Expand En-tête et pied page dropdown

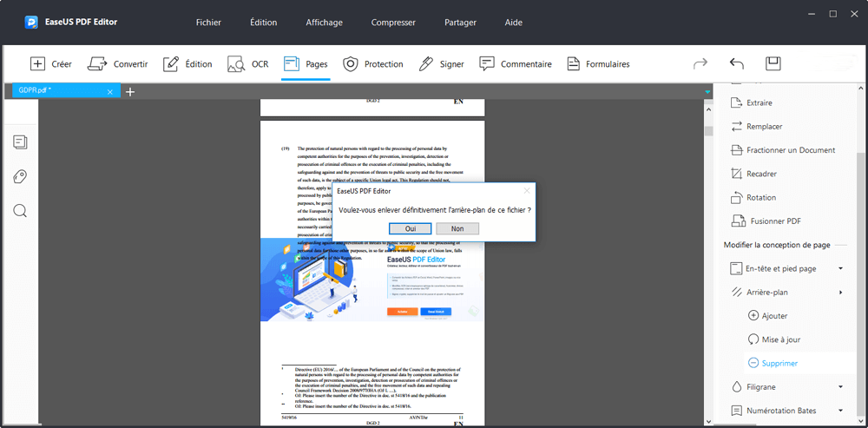(x=840, y=268)
